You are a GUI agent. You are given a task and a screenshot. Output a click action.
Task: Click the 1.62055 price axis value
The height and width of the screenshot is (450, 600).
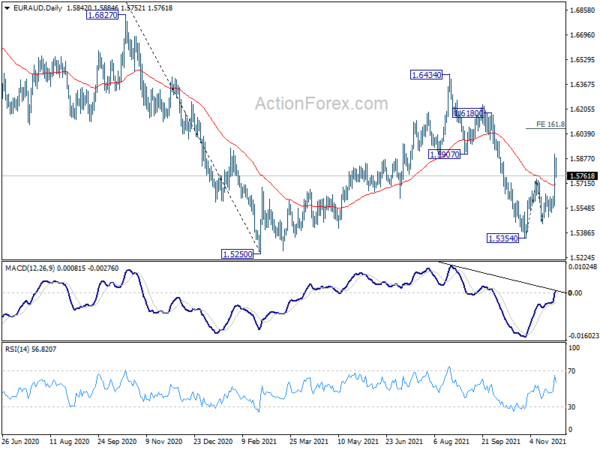(582, 109)
